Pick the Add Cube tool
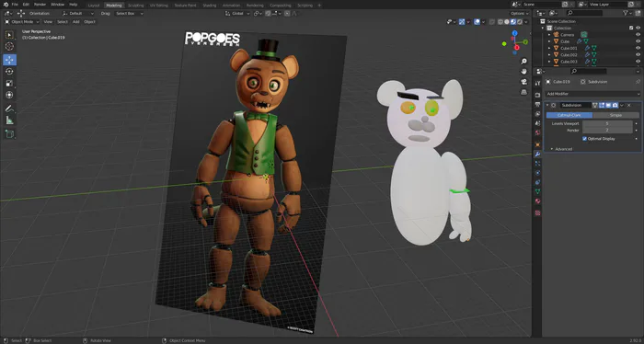The height and width of the screenshot is (344, 644). (x=9, y=133)
